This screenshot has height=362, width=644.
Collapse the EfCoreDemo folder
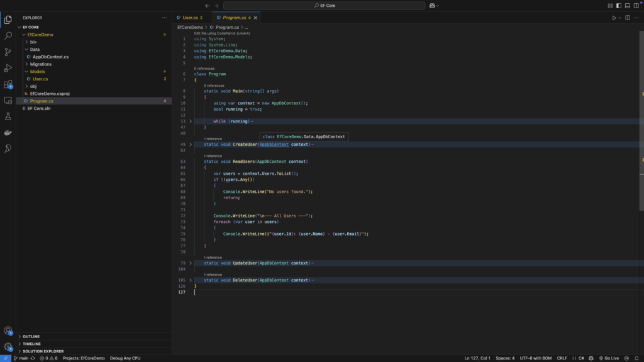click(x=24, y=35)
